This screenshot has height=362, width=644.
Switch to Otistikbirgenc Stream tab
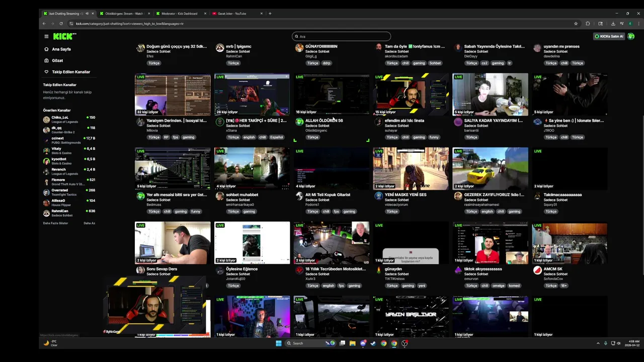coord(124,14)
